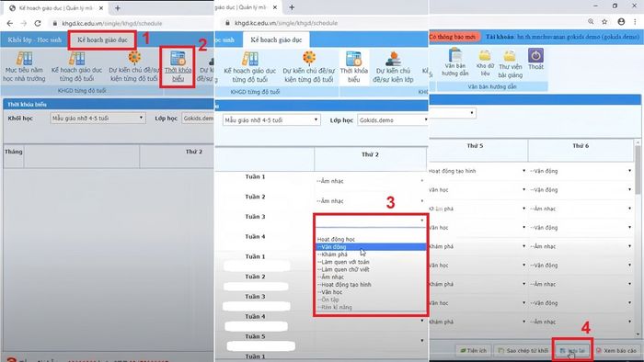The image size is (644, 362).
Task: Click the scroll-down arrow of the table scrollbar
Action: click(638, 335)
